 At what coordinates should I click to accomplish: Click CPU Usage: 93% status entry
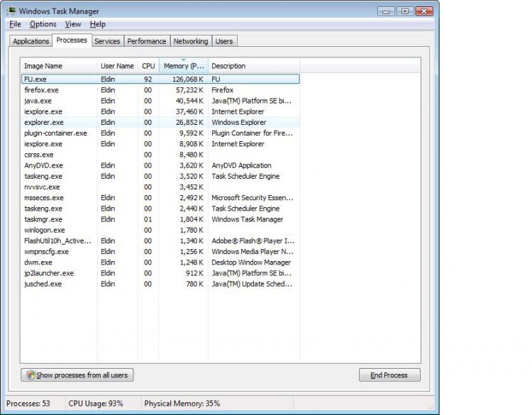(x=96, y=404)
